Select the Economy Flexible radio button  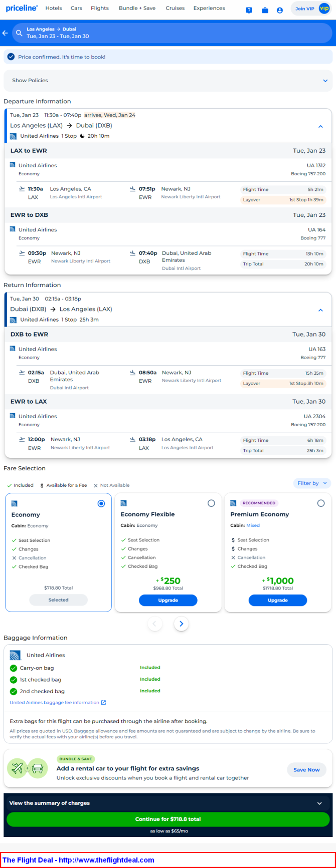tap(211, 503)
